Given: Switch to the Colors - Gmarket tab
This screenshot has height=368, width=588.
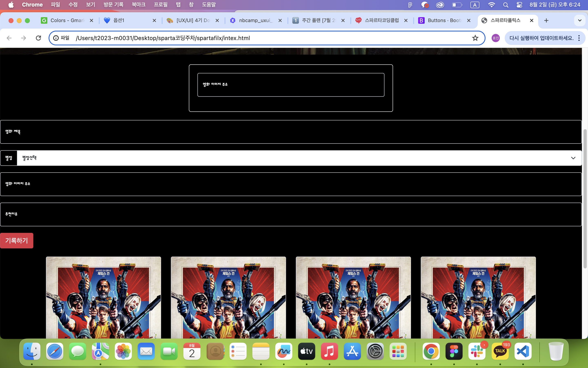Looking at the screenshot, I should point(67,20).
